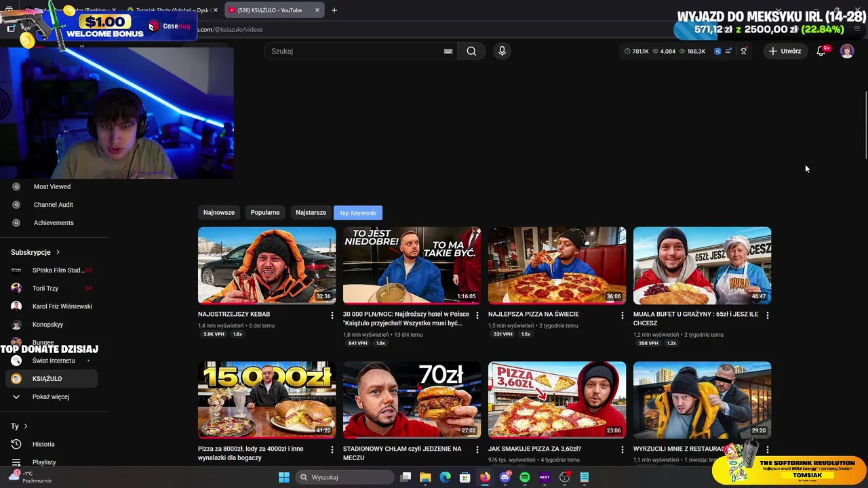This screenshot has width=868, height=488.
Task: Open Konopskyy subscription
Action: click(52, 325)
